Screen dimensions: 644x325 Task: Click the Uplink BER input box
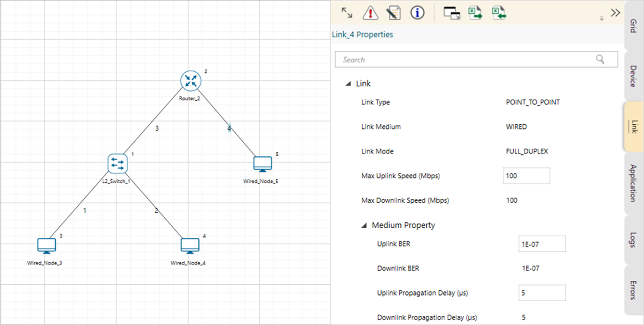click(x=542, y=244)
